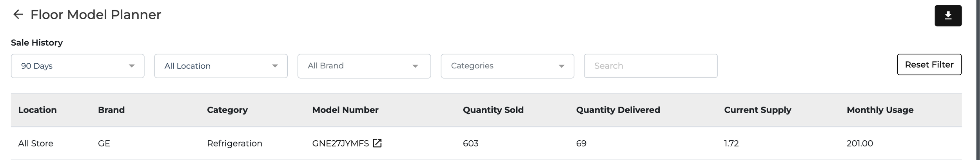Focus the Search input field
Image resolution: width=980 pixels, height=160 pixels.
pyautogui.click(x=651, y=66)
